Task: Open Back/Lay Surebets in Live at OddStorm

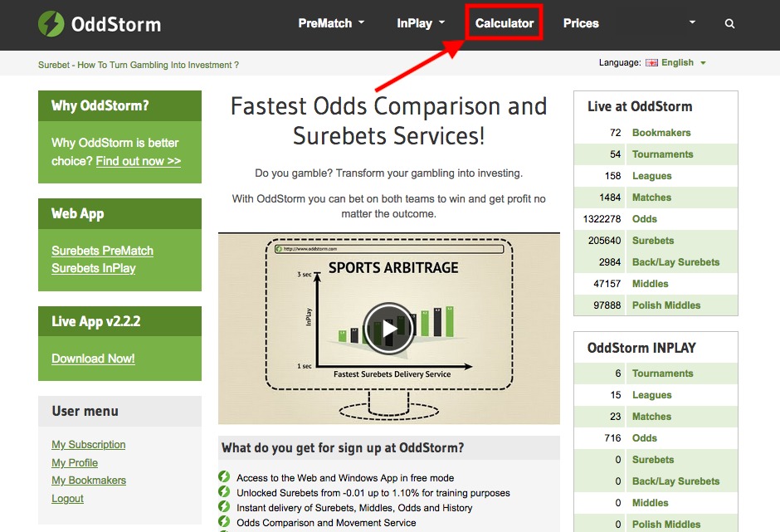Action: (x=675, y=262)
